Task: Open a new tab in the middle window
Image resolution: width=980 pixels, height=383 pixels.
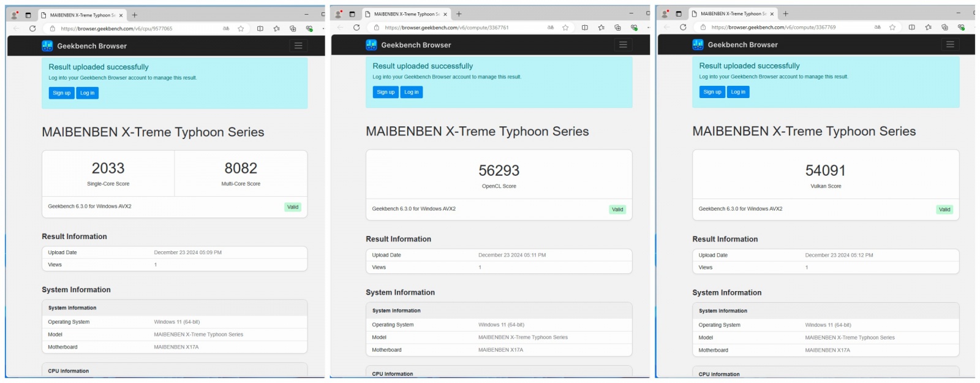Action: [459, 14]
